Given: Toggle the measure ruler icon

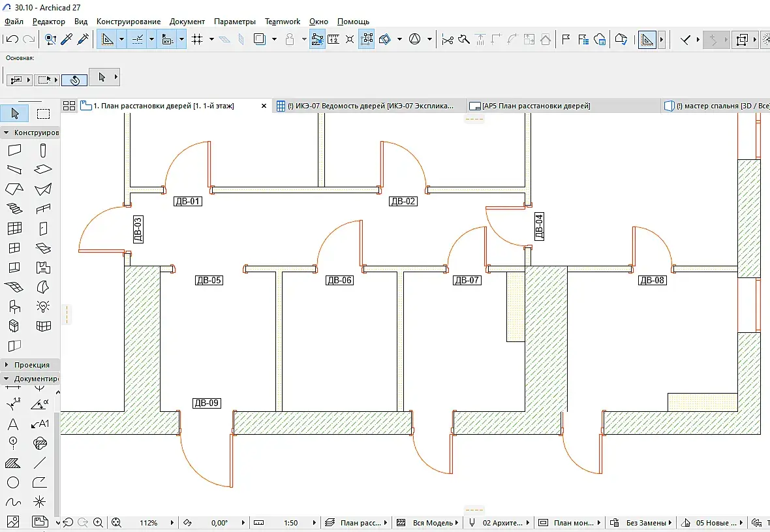Looking at the screenshot, I should (333, 40).
